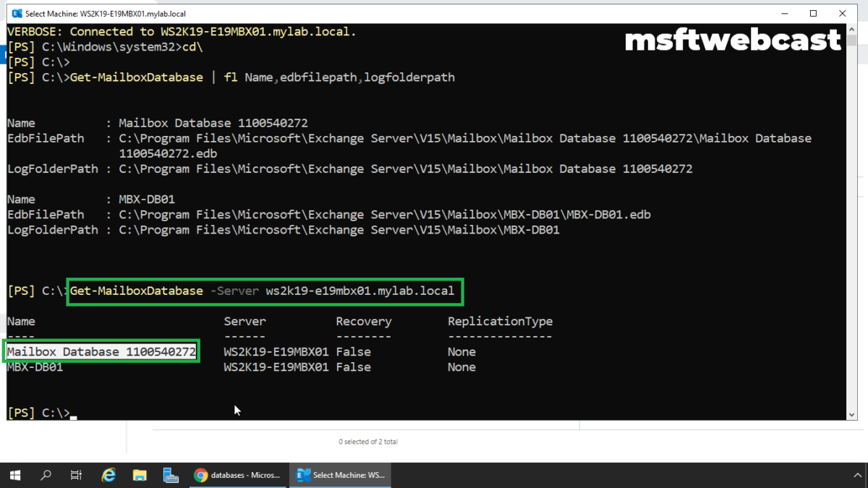Open the Windows Start menu
This screenshot has width=868, height=488.
pos(14,475)
